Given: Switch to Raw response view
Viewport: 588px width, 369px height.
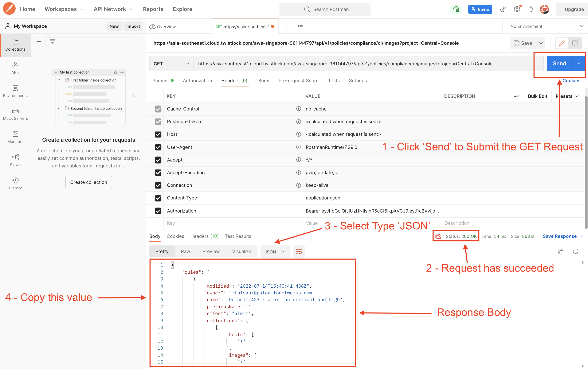Looking at the screenshot, I should [x=185, y=251].
